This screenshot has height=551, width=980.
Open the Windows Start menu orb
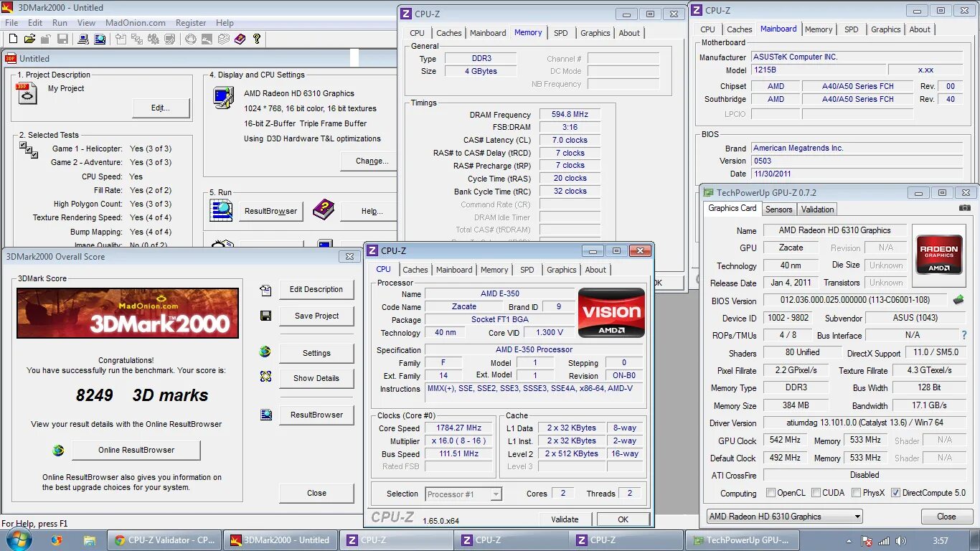(x=19, y=540)
